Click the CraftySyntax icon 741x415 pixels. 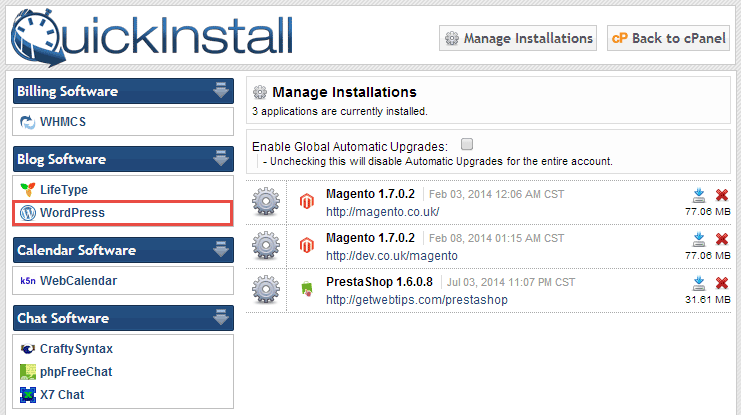[28, 349]
